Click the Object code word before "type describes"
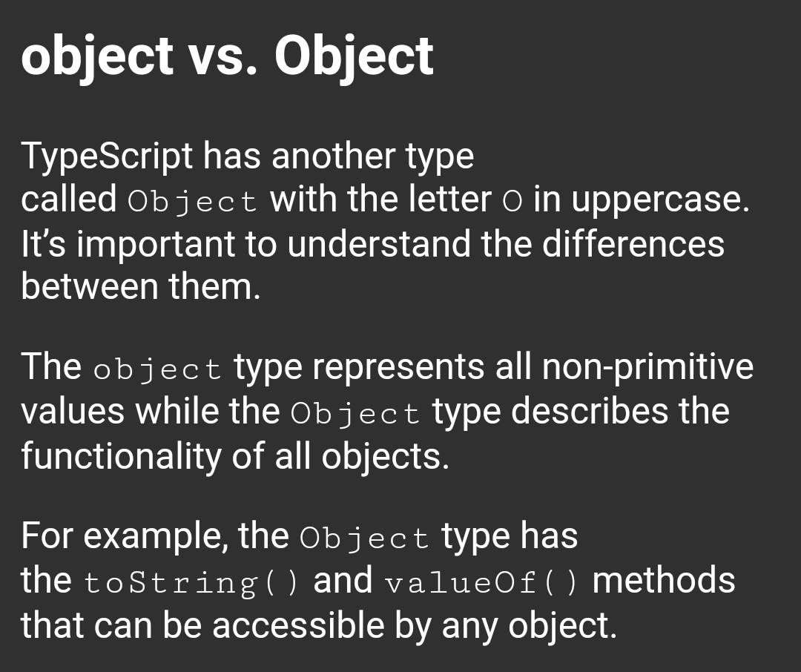801x672 pixels. 355,413
